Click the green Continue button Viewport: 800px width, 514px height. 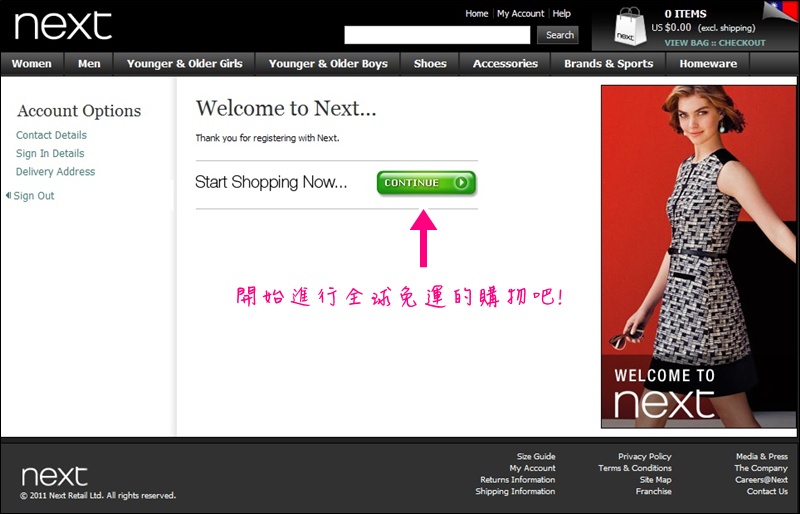(426, 183)
